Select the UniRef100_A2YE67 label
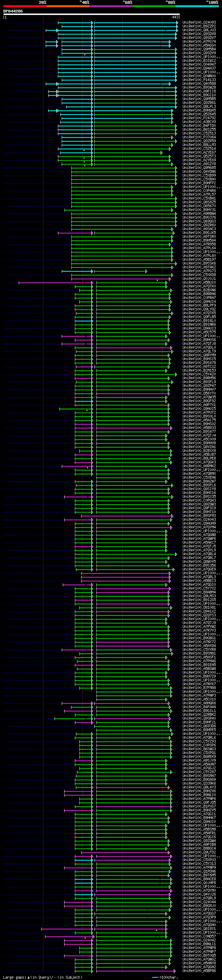 pyautogui.click(x=199, y=153)
